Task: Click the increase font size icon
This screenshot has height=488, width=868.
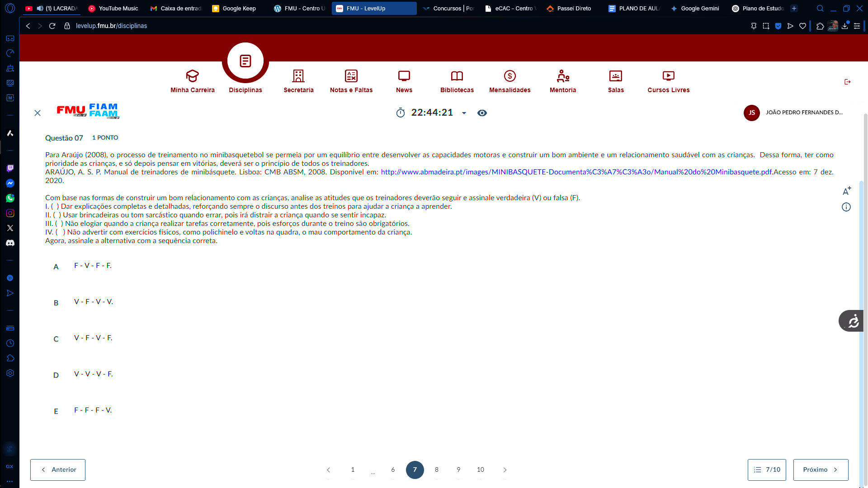Action: 846,191
